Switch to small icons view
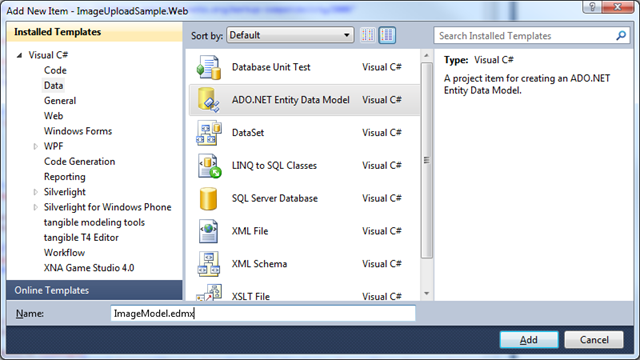640x360 pixels. [368, 35]
